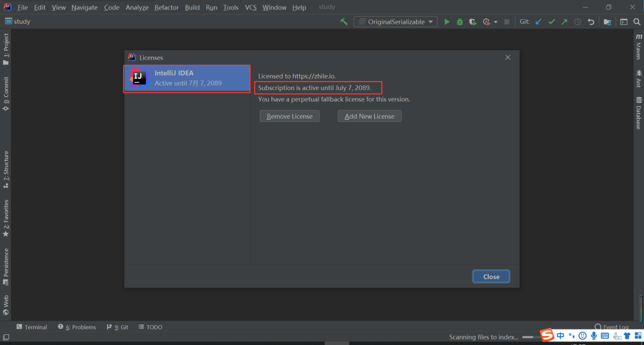Open Search Everywhere magnifier icon

pos(637,21)
